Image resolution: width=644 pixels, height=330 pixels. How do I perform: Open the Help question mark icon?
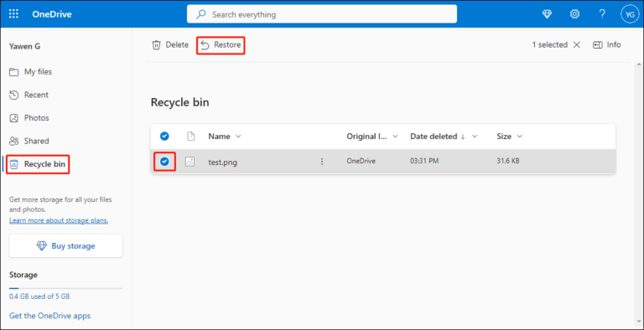click(602, 14)
